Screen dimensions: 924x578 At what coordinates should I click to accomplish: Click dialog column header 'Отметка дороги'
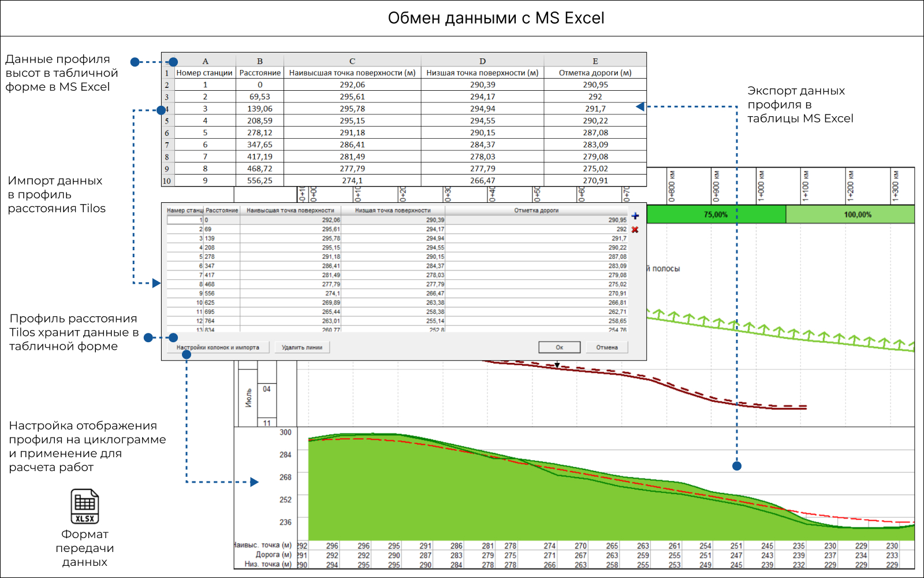coord(536,210)
